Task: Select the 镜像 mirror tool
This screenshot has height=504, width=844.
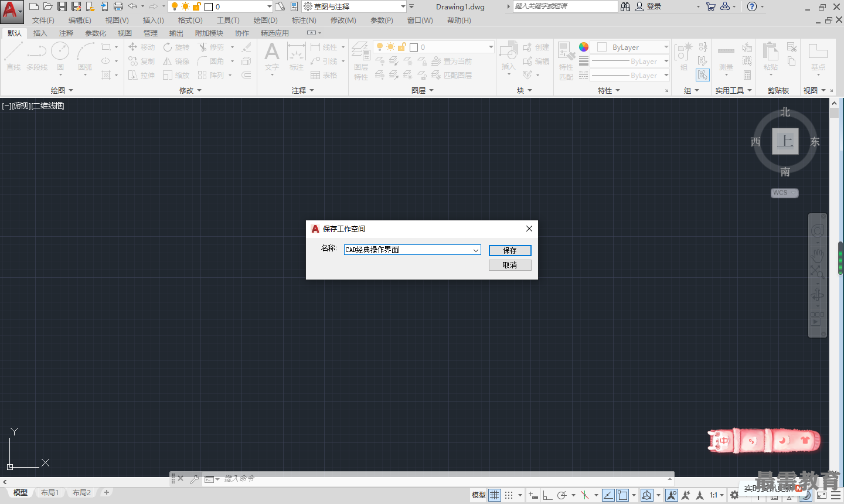Action: [176, 61]
